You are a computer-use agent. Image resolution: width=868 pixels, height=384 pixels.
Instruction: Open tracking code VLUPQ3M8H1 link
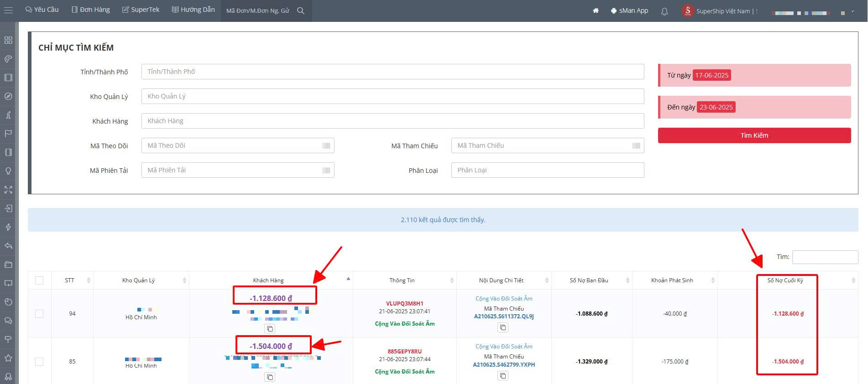click(405, 303)
